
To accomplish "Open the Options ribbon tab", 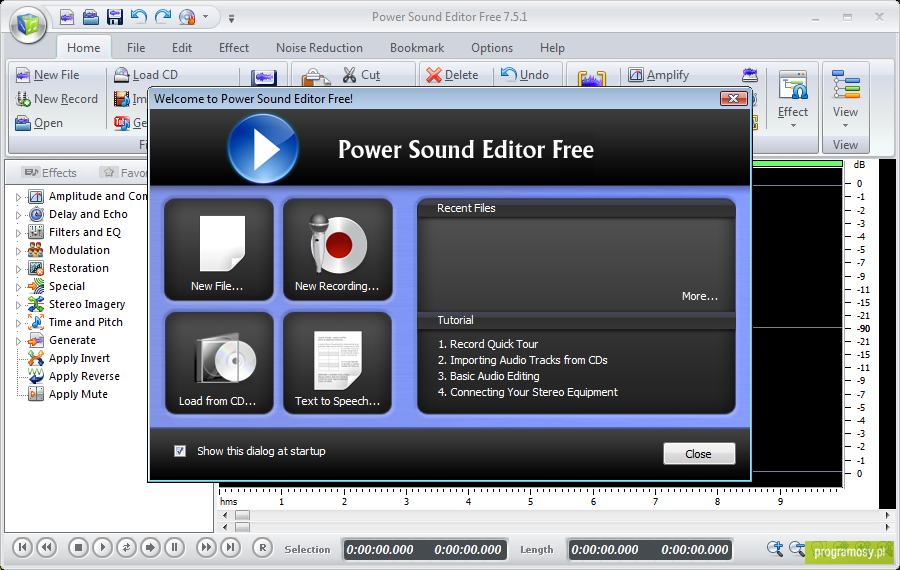I will (492, 48).
